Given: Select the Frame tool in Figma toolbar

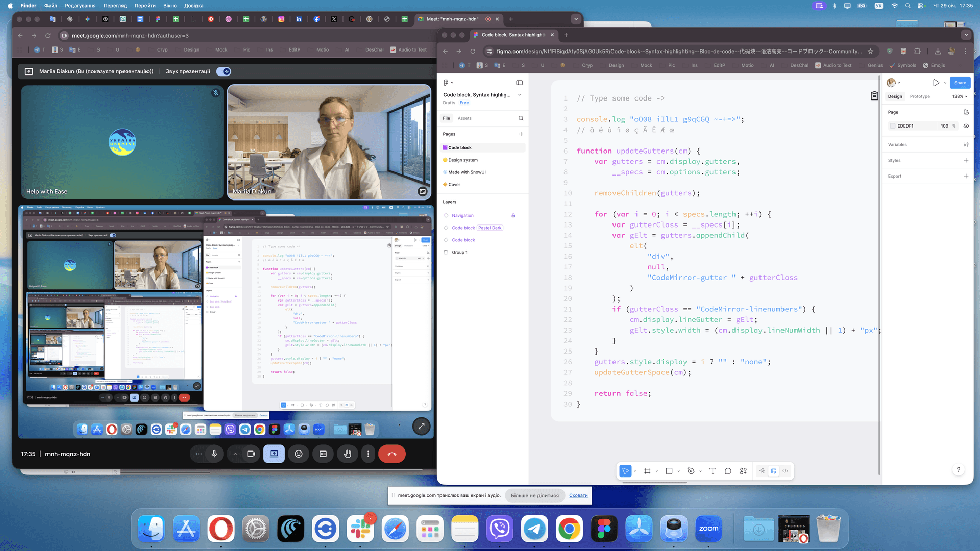Looking at the screenshot, I should pos(647,471).
